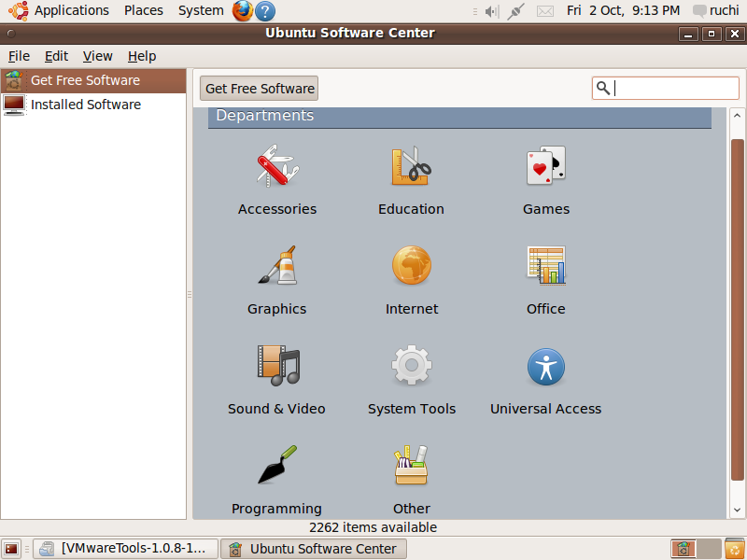Open the Universal Access icon
747x560 pixels.
coord(546,367)
